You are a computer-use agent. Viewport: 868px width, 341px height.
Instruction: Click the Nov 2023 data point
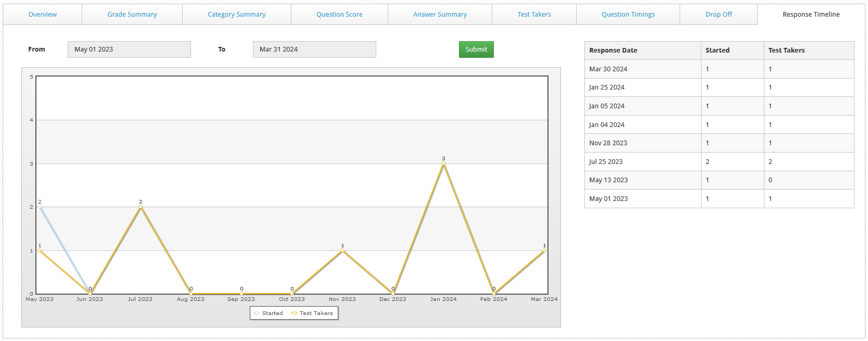[x=342, y=250]
